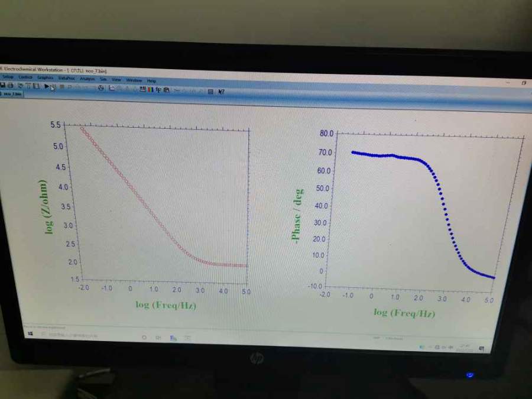532x399 pixels.
Task: Open Technique selection (T icon)
Action: (28, 86)
